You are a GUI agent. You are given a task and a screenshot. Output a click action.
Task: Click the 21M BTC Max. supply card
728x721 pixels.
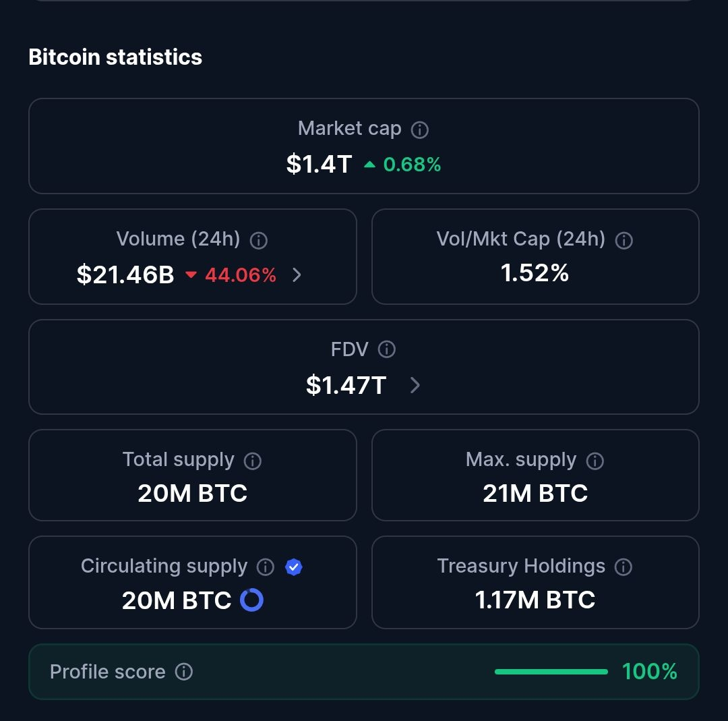point(535,475)
